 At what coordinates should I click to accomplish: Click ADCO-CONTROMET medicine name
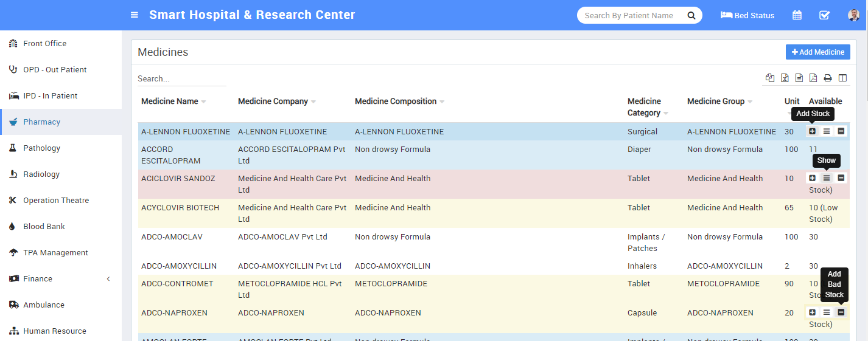pyautogui.click(x=177, y=284)
